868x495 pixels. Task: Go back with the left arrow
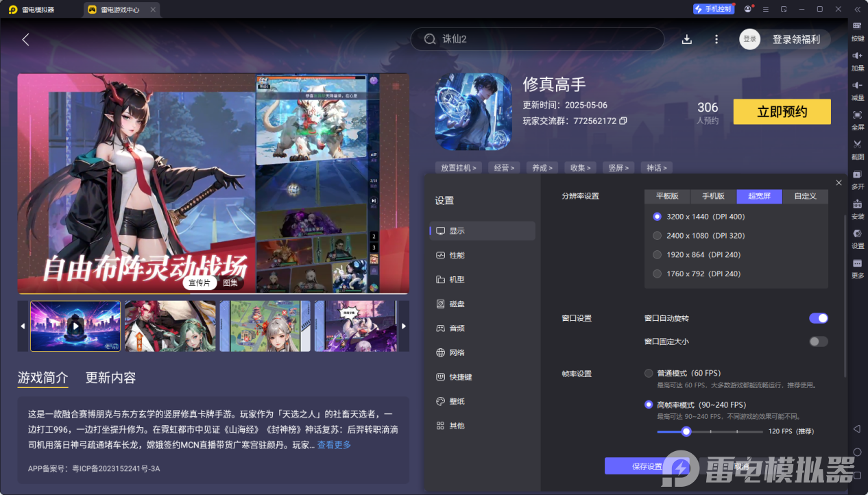[25, 40]
